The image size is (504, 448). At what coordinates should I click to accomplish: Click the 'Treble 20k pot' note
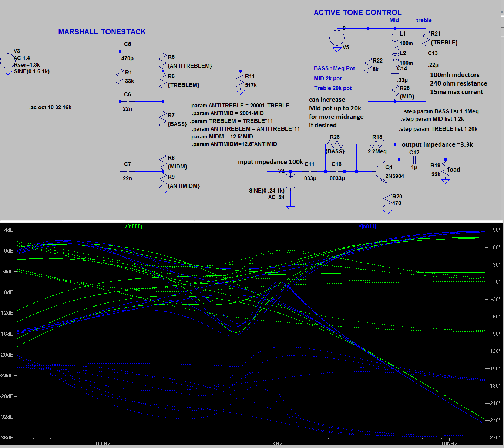pyautogui.click(x=333, y=88)
